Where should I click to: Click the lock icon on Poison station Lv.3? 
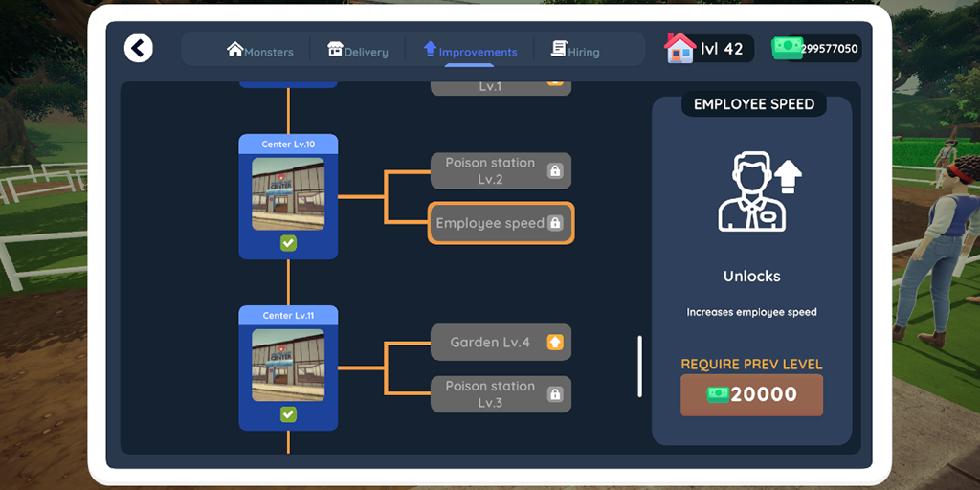click(x=555, y=393)
